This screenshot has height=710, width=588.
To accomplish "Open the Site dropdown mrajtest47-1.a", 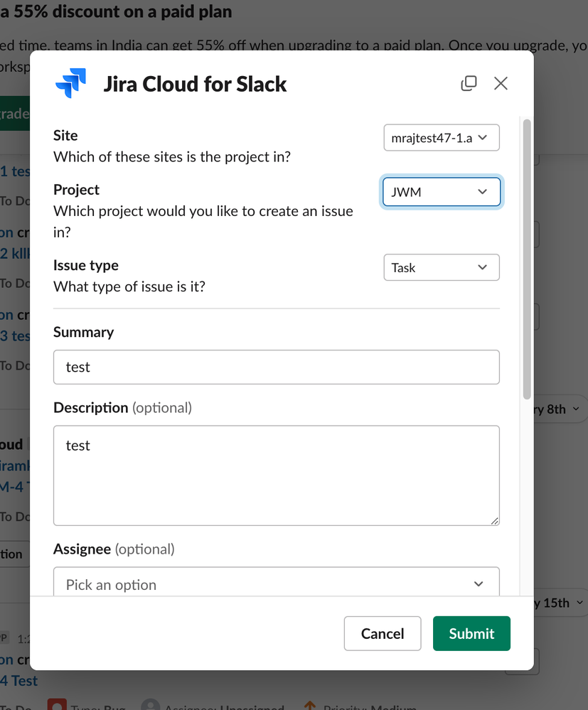I will (x=442, y=138).
